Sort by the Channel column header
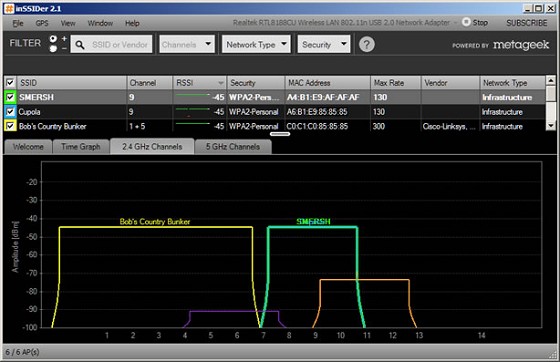The height and width of the screenshot is (362, 560). pos(150,83)
